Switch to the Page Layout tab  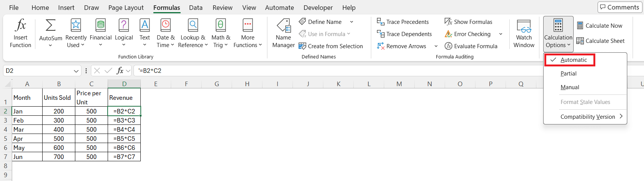(126, 8)
